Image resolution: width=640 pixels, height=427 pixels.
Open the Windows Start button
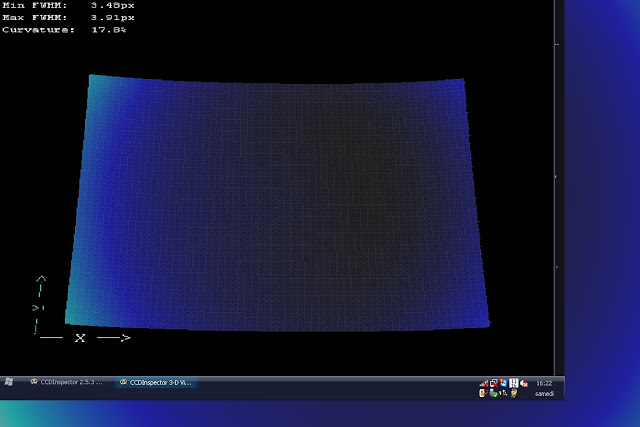click(x=9, y=382)
